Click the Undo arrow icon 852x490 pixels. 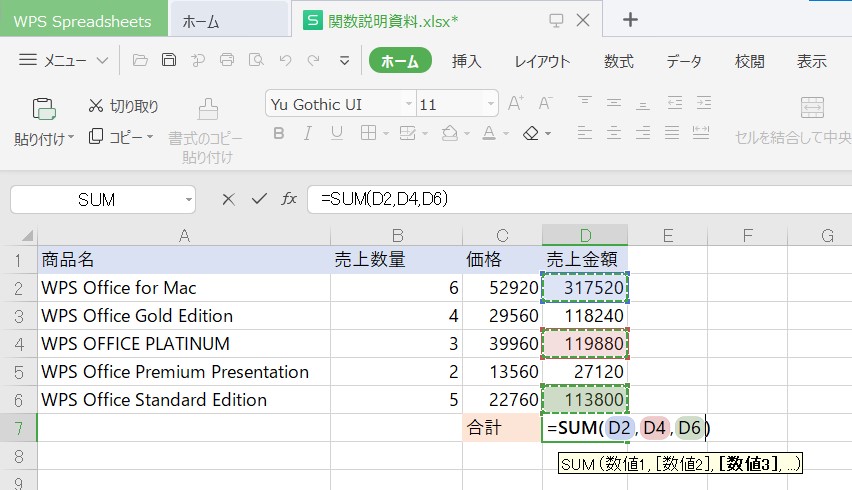coord(285,60)
